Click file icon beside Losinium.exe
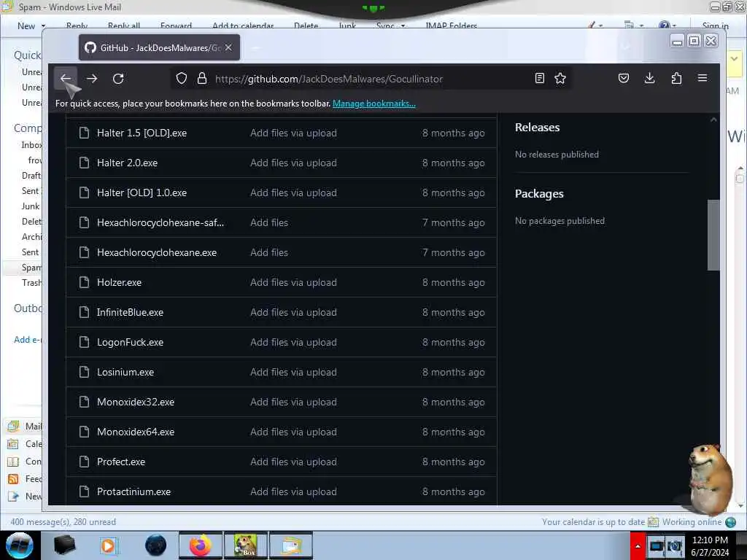 point(85,373)
